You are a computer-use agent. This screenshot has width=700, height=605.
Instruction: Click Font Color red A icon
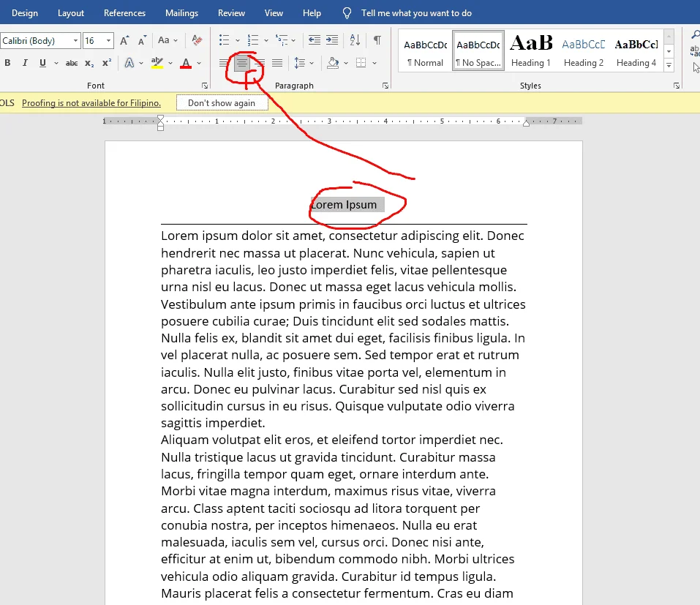187,63
